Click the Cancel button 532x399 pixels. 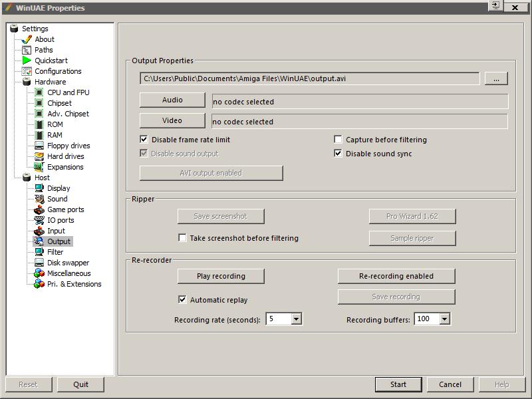pyautogui.click(x=450, y=384)
